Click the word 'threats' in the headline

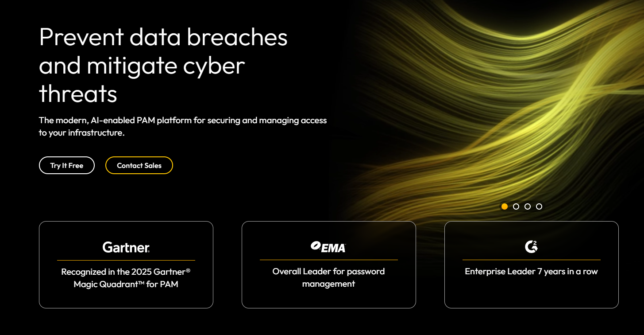[78, 93]
